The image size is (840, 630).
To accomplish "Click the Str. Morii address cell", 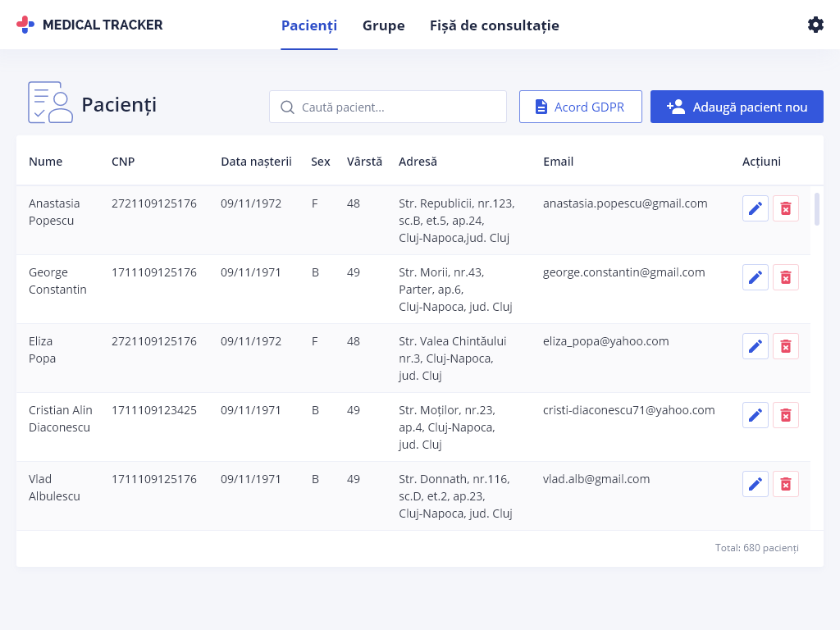I will click(455, 290).
